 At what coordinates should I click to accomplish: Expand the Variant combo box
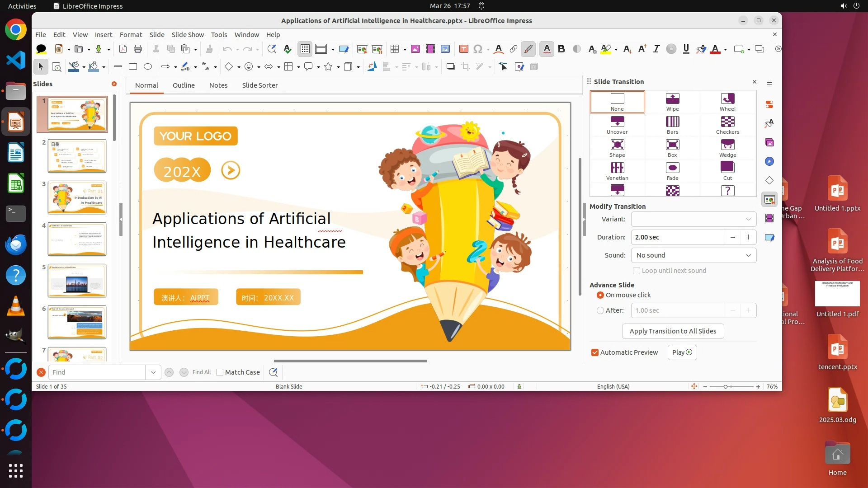693,219
